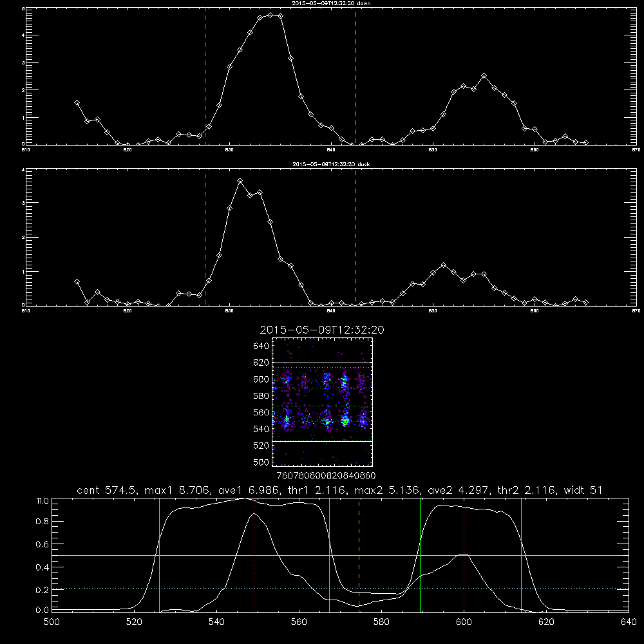Click the secondary peak marker near 855 in dawn plot
Viewport: 644px width, 644px height.
(484, 76)
